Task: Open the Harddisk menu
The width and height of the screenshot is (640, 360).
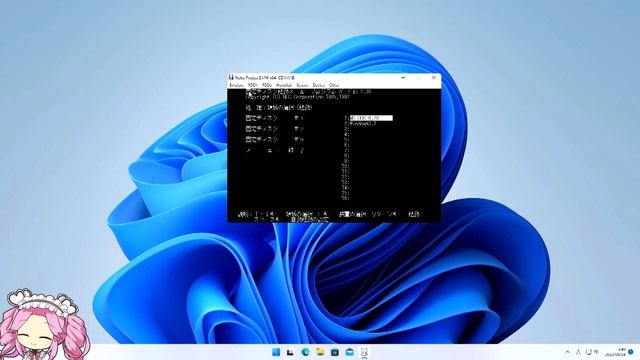Action: coord(284,85)
